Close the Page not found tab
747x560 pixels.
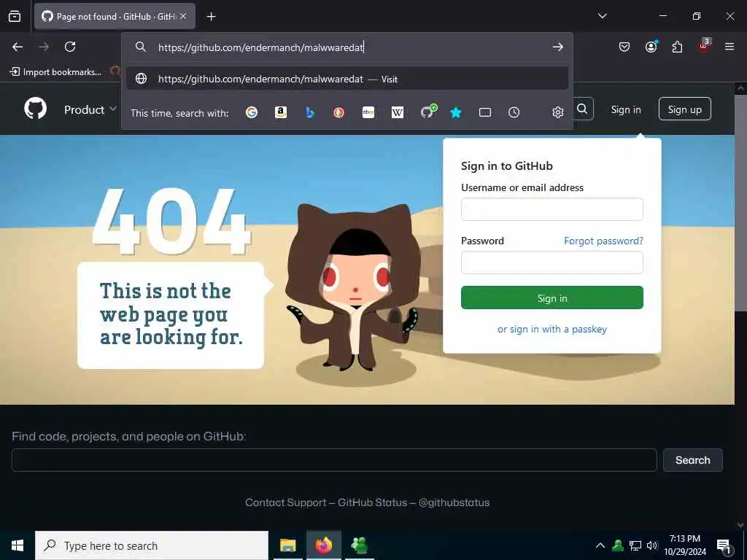pyautogui.click(x=183, y=16)
